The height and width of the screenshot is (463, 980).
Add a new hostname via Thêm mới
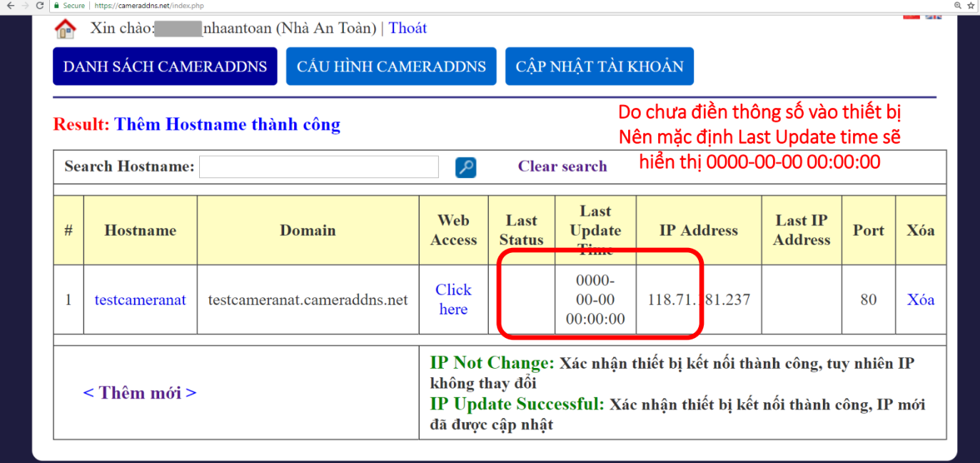click(x=140, y=393)
